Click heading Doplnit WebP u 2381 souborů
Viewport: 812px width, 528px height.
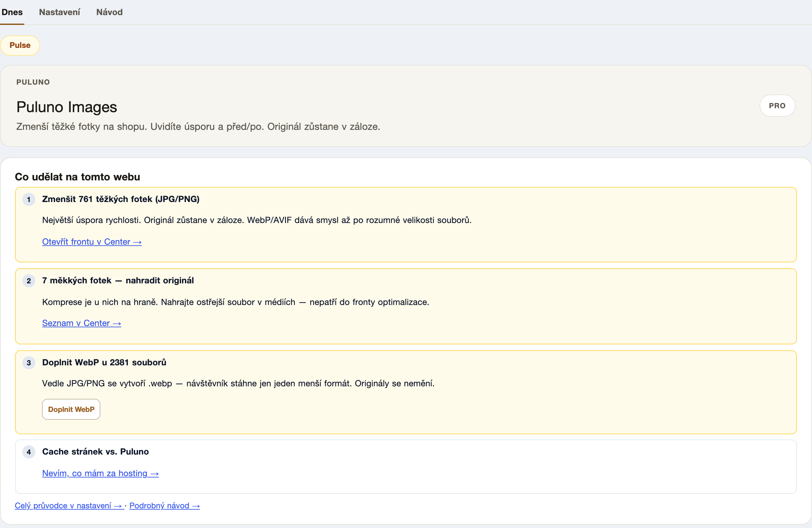[x=104, y=362]
